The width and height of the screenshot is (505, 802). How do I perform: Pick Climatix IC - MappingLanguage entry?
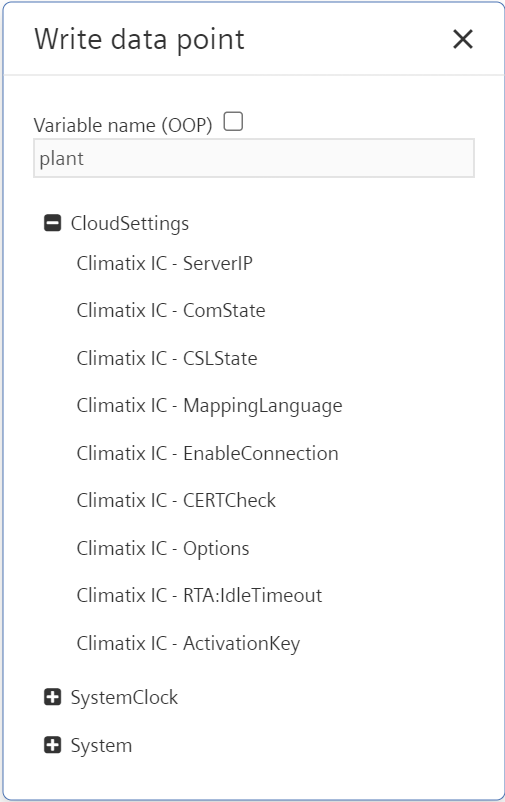pyautogui.click(x=210, y=406)
